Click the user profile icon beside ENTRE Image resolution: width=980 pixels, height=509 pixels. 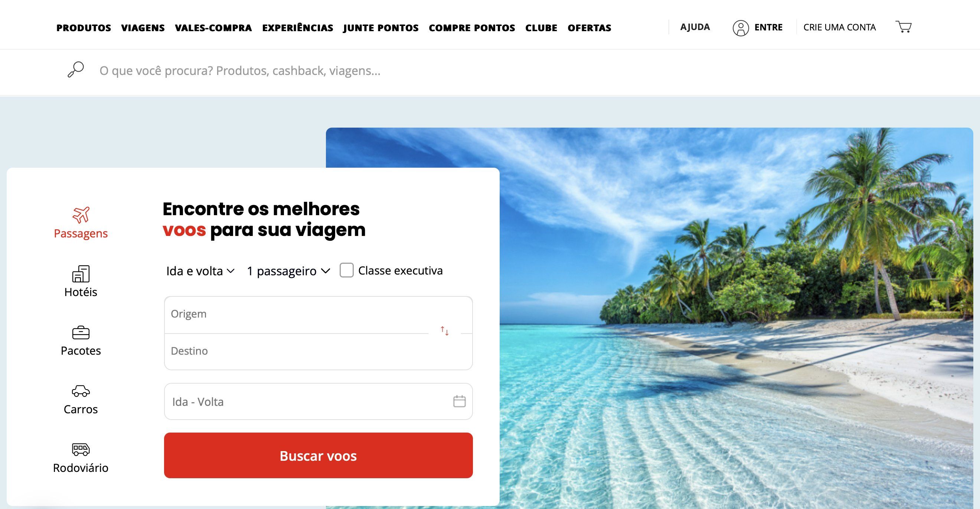740,28
